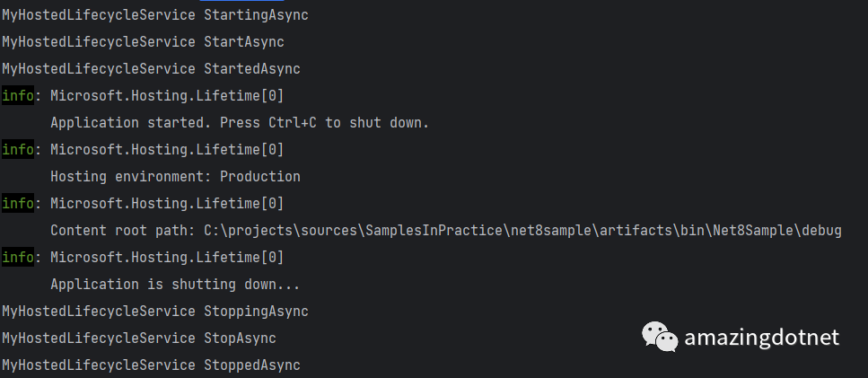The height and width of the screenshot is (378, 868).
Task: Click the info label above 'Application started'
Action: (18, 96)
